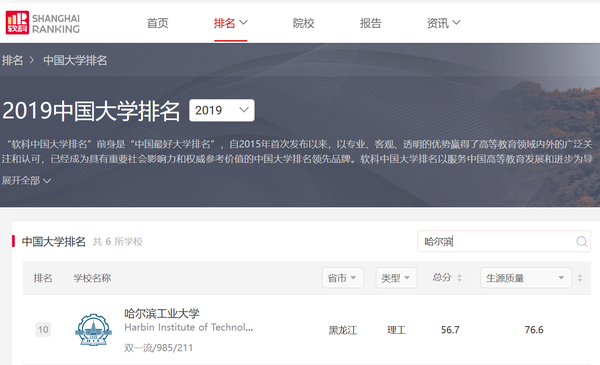Open the 院校 nav item
This screenshot has height=365, width=600.
[x=303, y=23]
